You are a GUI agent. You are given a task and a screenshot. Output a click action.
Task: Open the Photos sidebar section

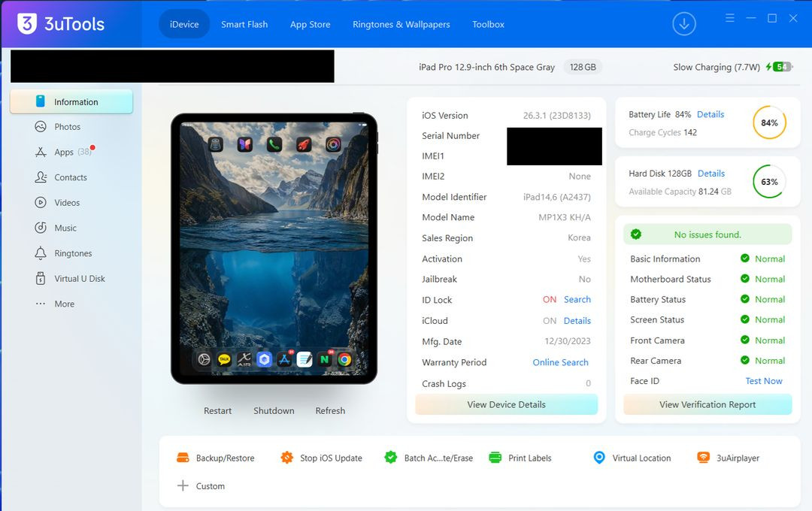pyautogui.click(x=67, y=127)
